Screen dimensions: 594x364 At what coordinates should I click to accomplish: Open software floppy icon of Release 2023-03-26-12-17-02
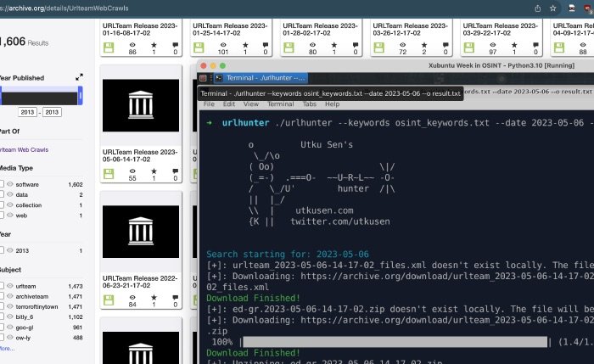(x=379, y=48)
